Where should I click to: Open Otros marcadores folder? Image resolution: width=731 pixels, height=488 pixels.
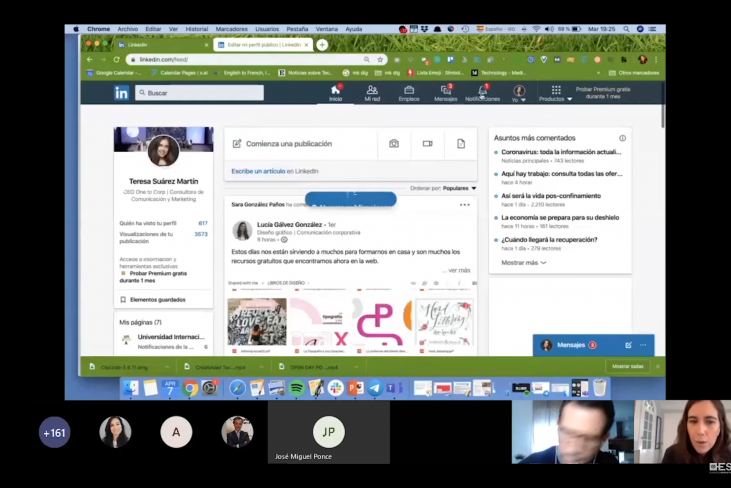pos(634,73)
